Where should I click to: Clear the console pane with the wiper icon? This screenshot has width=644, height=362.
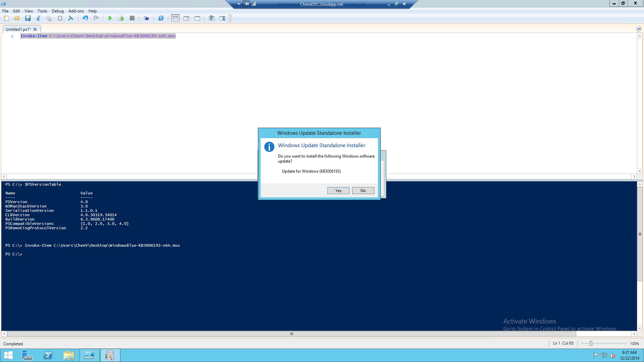pyautogui.click(x=71, y=18)
